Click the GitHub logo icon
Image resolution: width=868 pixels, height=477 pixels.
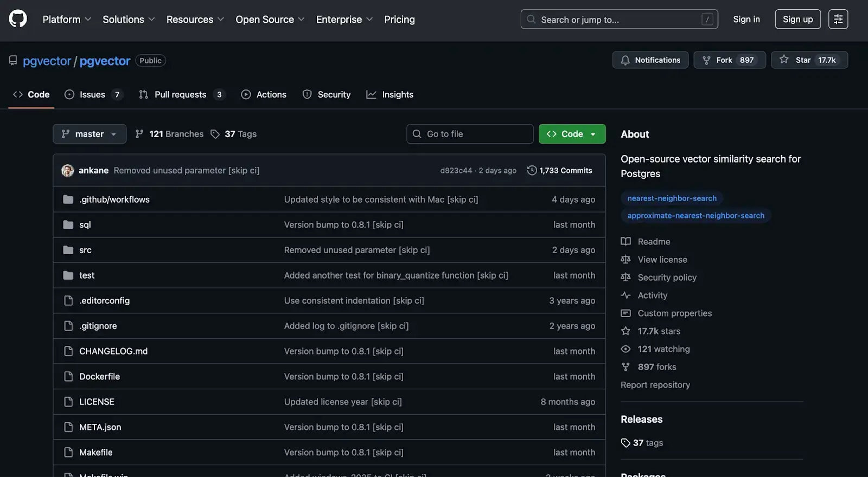[x=18, y=19]
